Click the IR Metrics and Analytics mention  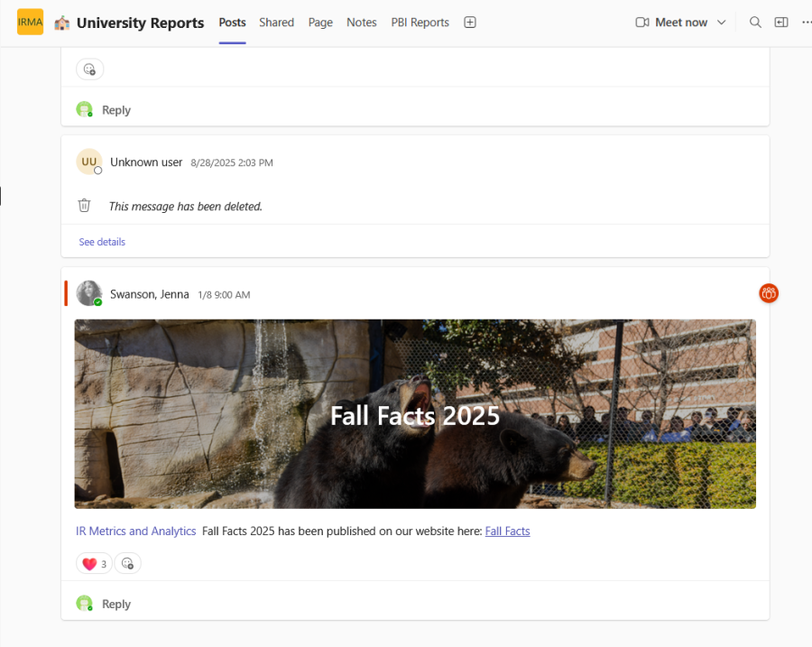[135, 531]
